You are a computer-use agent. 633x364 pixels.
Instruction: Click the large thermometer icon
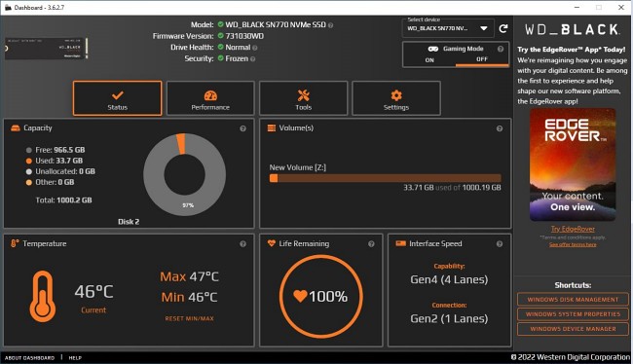pyautogui.click(x=43, y=296)
